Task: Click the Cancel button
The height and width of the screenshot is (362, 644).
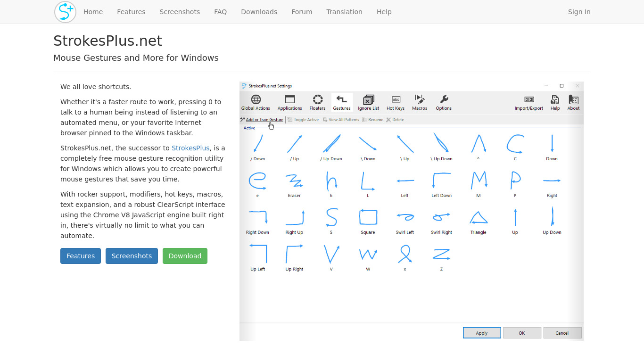Action: 562,333
